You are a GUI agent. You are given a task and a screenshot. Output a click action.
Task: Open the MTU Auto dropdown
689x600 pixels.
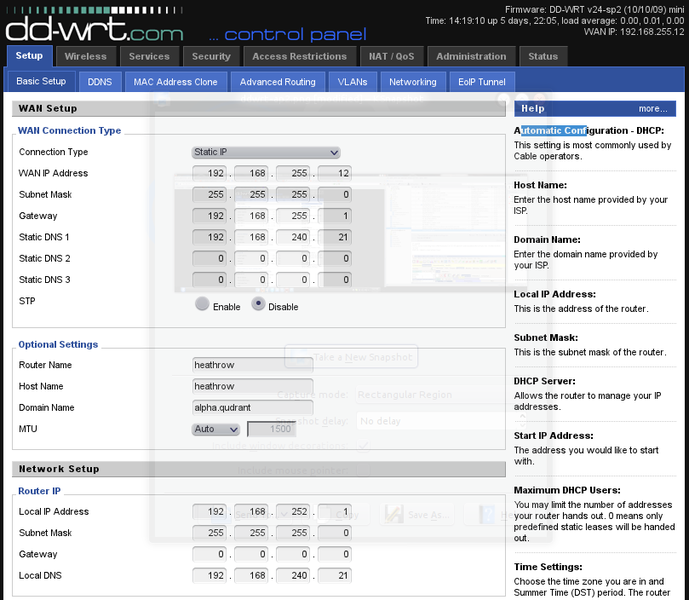coord(216,429)
